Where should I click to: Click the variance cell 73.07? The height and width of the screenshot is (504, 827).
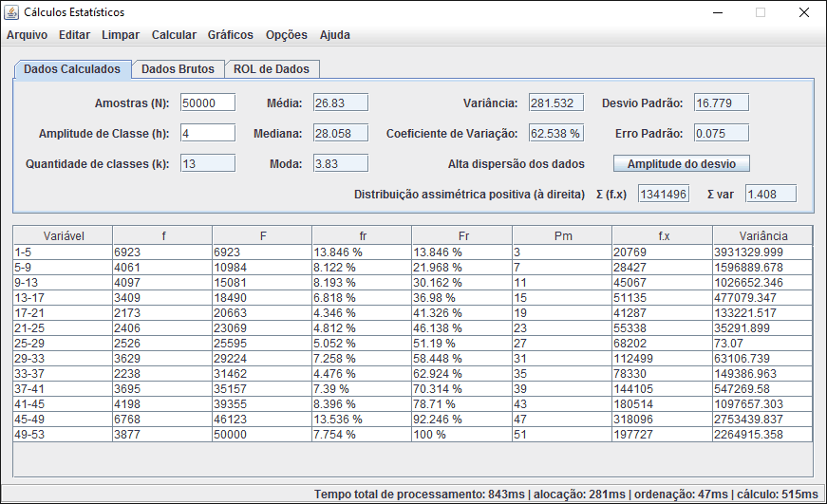[x=762, y=344]
